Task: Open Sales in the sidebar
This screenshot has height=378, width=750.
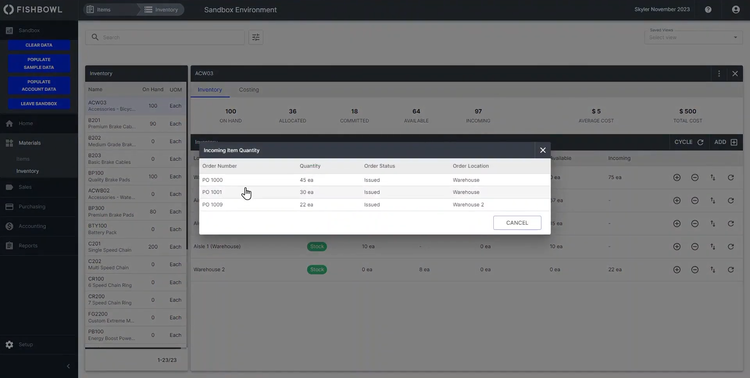Action: [x=39, y=187]
